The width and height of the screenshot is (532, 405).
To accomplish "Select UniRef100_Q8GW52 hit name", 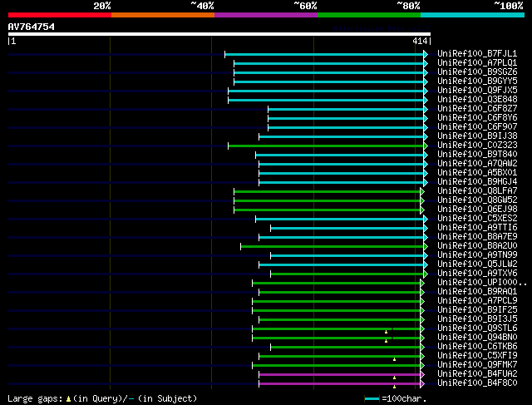I will 477,200.
